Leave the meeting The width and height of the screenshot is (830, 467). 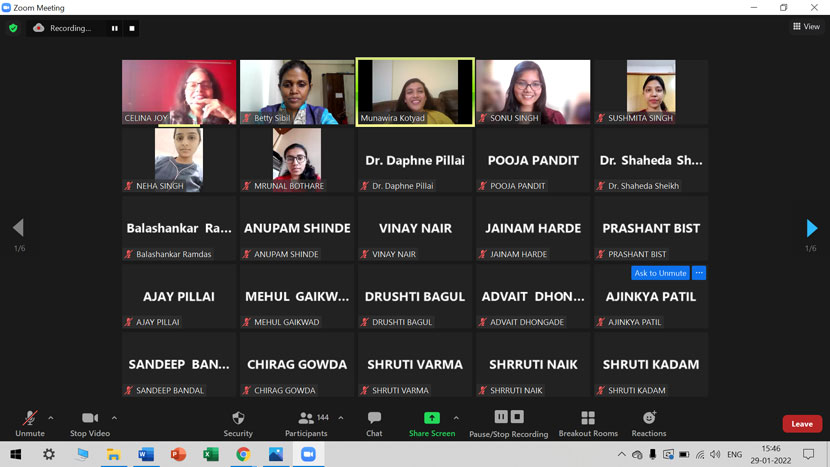pos(802,424)
